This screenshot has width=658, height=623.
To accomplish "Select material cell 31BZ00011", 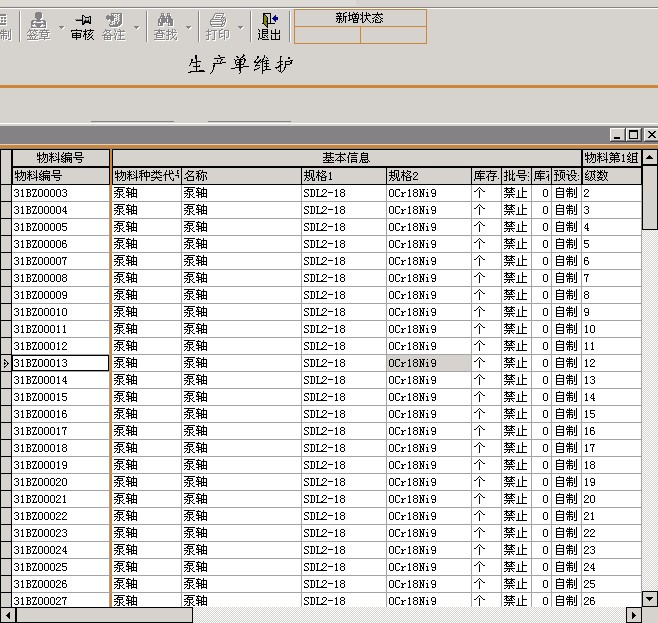I will click(60, 329).
